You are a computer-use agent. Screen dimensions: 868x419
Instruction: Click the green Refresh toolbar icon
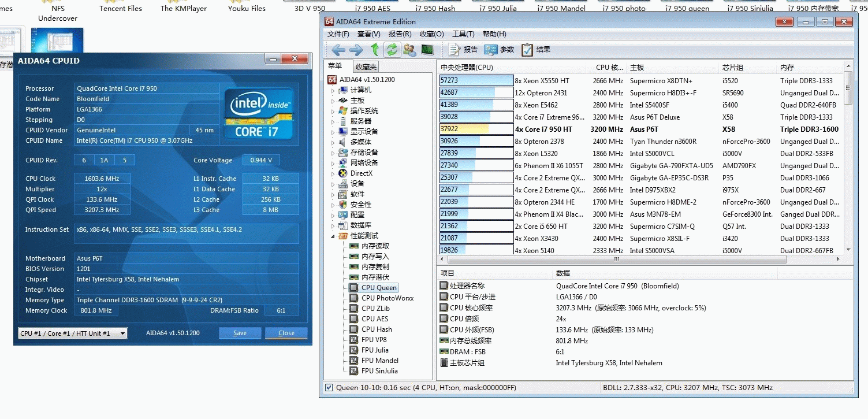click(392, 50)
